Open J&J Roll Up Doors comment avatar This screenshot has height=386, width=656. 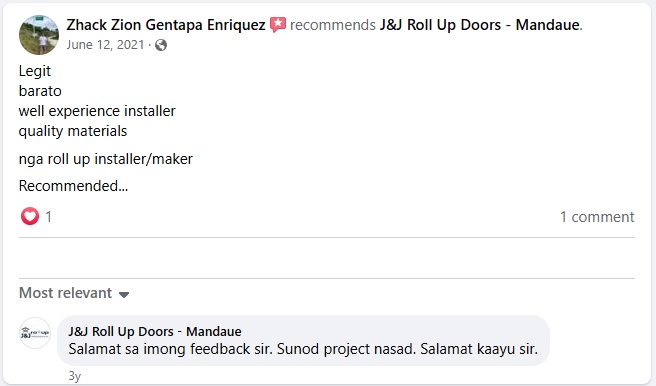pos(35,333)
